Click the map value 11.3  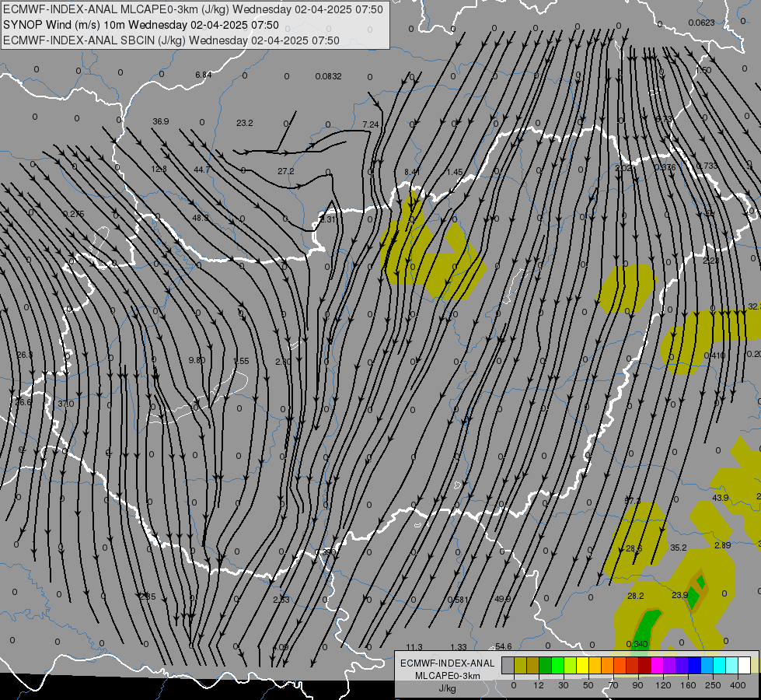pos(414,647)
